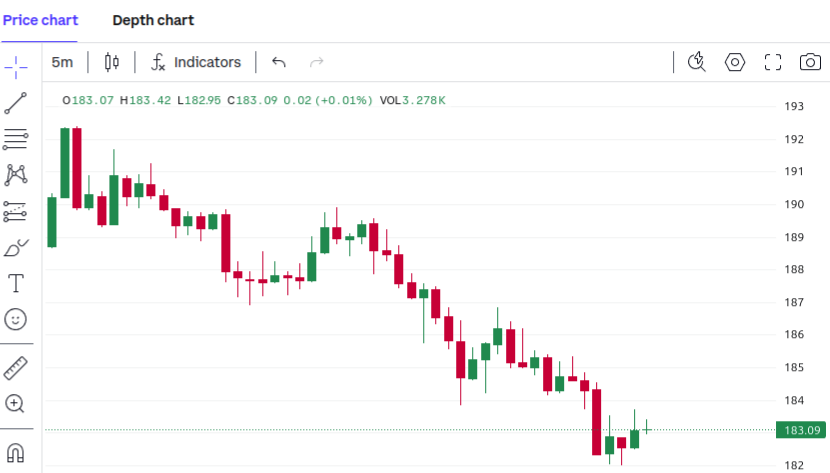Open the candlestick chart type menu
Image resolution: width=830 pixels, height=473 pixels.
111,62
